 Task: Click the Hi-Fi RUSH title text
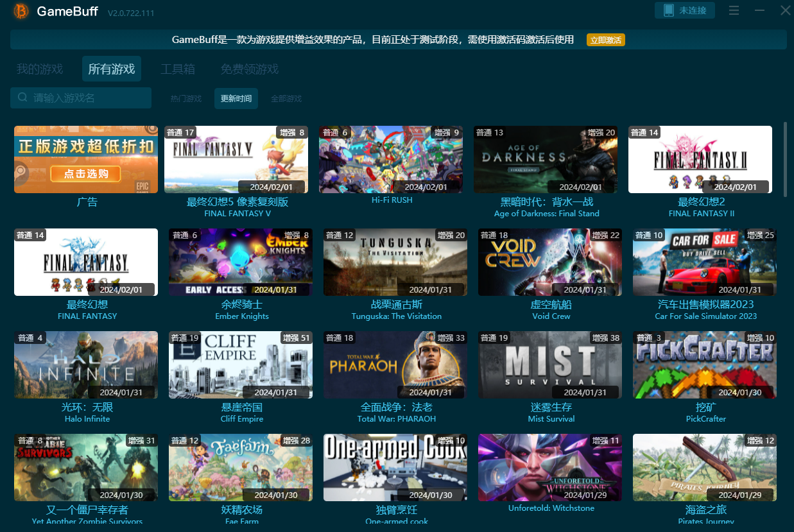(x=392, y=200)
